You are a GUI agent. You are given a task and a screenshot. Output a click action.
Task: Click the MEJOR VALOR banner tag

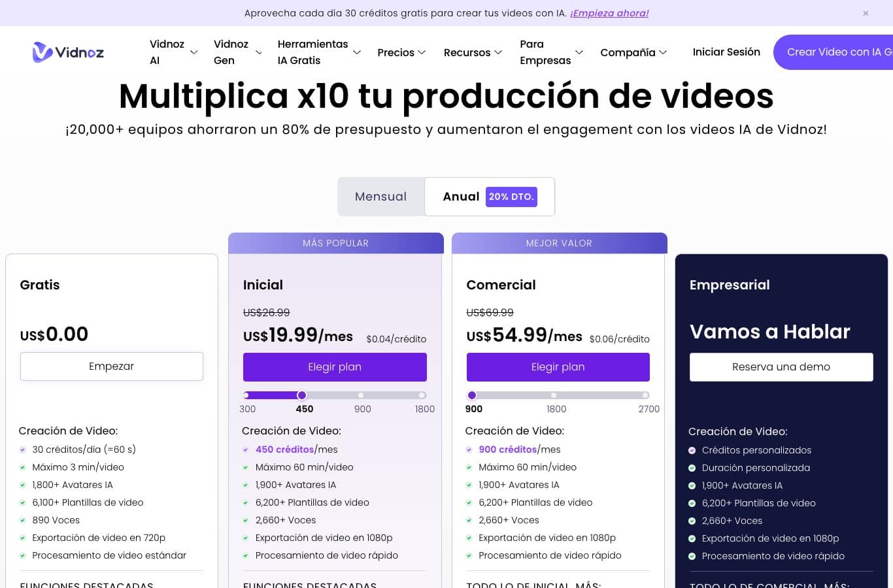tap(559, 243)
